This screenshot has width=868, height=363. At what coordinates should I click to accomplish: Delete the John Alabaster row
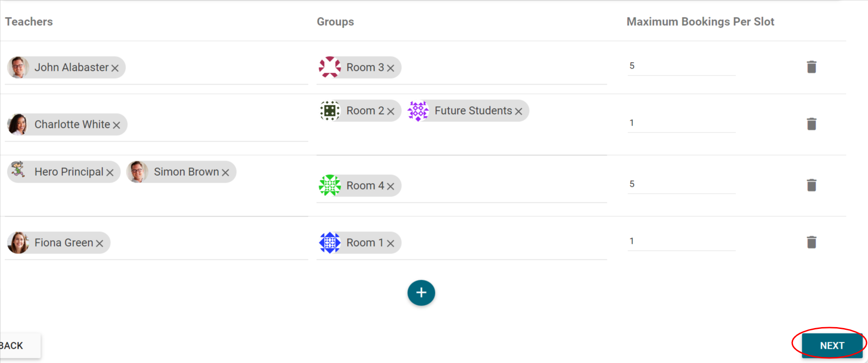click(x=811, y=67)
